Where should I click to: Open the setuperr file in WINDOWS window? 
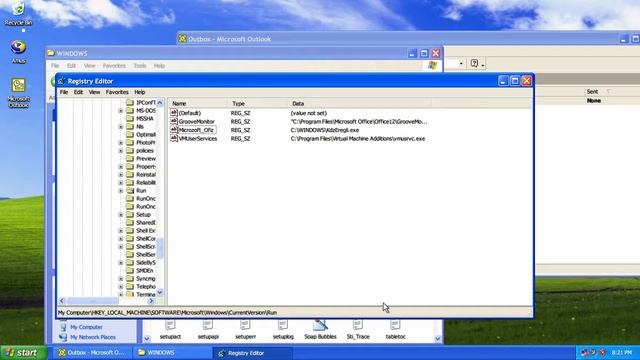coord(245,330)
